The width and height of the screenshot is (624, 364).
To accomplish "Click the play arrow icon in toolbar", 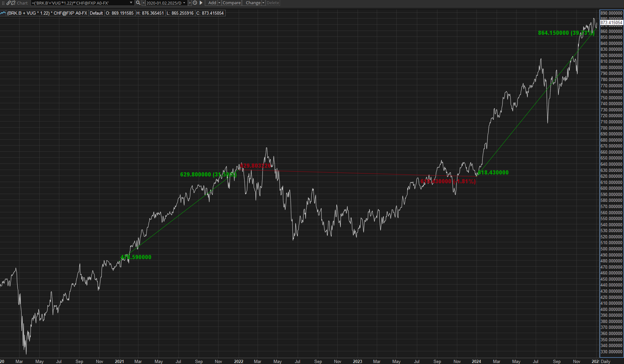I will click(201, 3).
